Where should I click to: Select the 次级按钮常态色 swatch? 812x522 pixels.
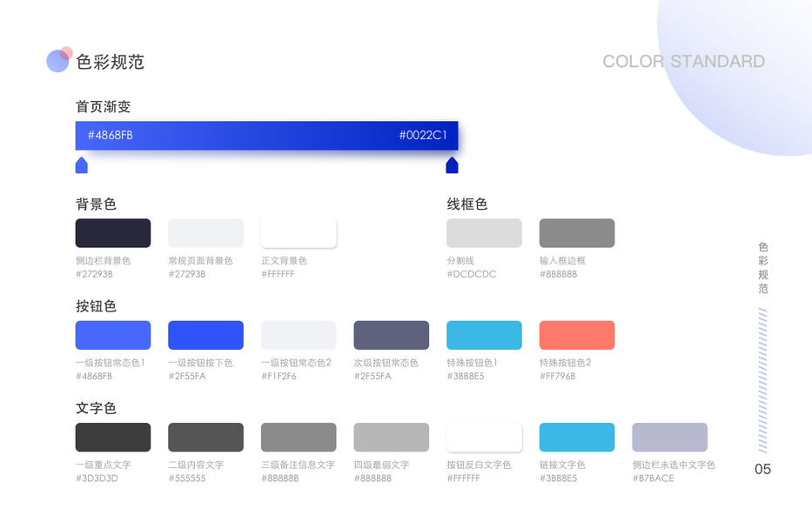pos(392,335)
